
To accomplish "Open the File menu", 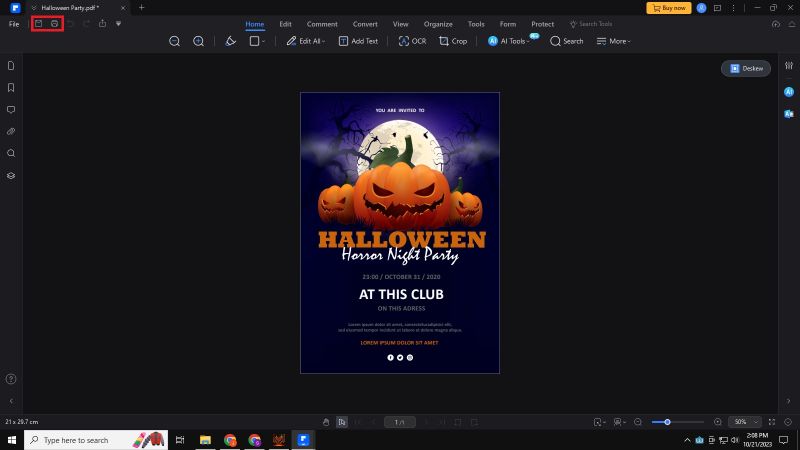I will pyautogui.click(x=14, y=24).
